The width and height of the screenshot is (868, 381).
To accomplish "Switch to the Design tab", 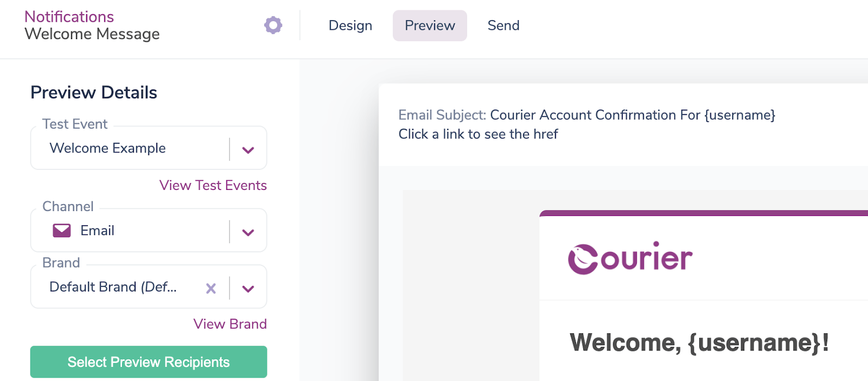I will coord(350,25).
